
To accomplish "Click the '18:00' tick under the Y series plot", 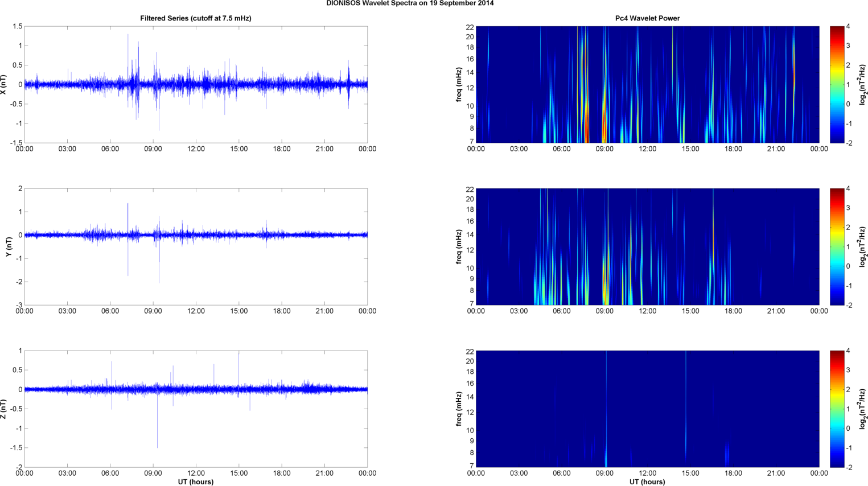I will click(x=282, y=311).
